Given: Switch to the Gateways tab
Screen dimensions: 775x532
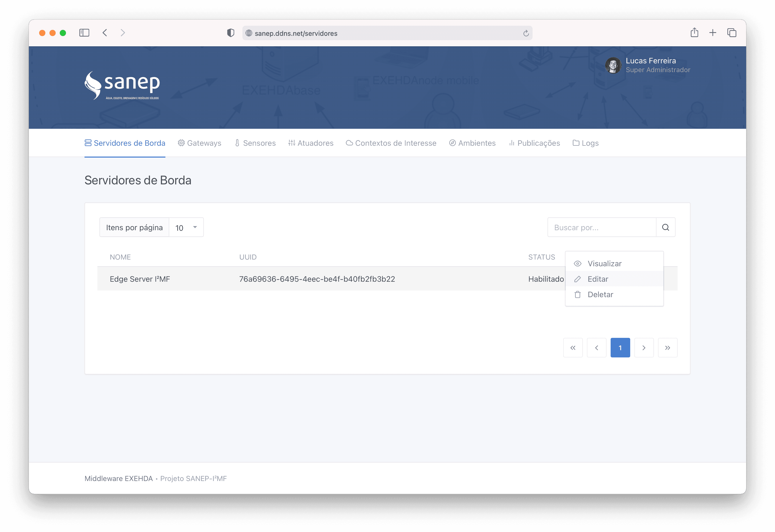Looking at the screenshot, I should coord(199,143).
